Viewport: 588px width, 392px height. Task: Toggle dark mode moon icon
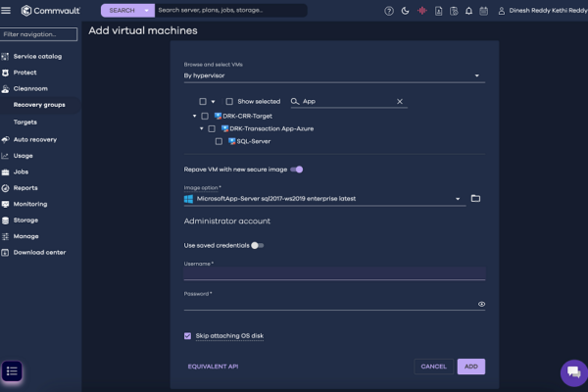(405, 11)
